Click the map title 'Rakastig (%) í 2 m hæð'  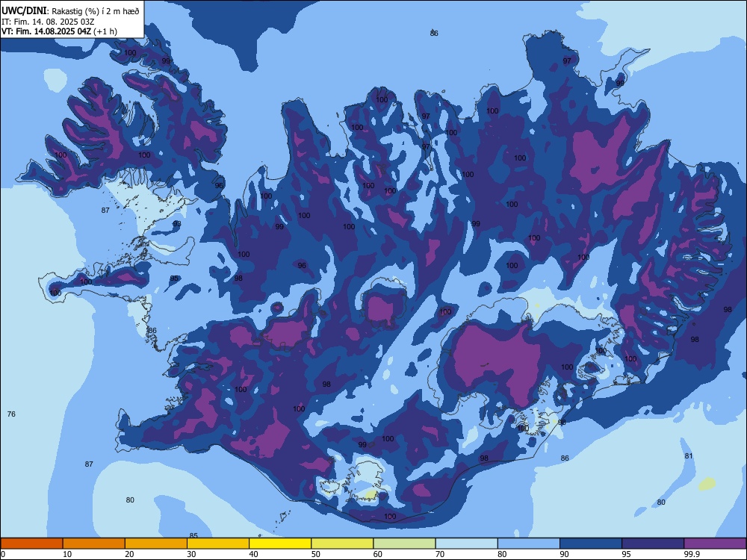95,11
